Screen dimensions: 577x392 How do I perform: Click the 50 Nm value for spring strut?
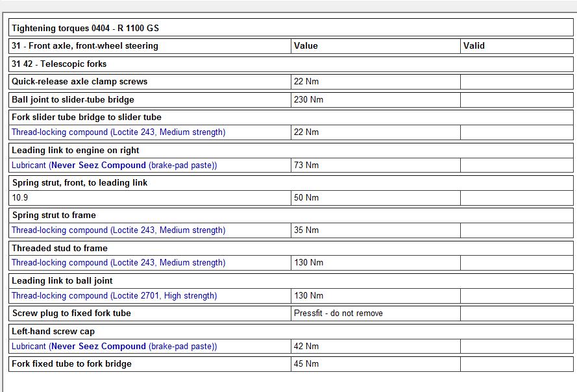pyautogui.click(x=306, y=198)
